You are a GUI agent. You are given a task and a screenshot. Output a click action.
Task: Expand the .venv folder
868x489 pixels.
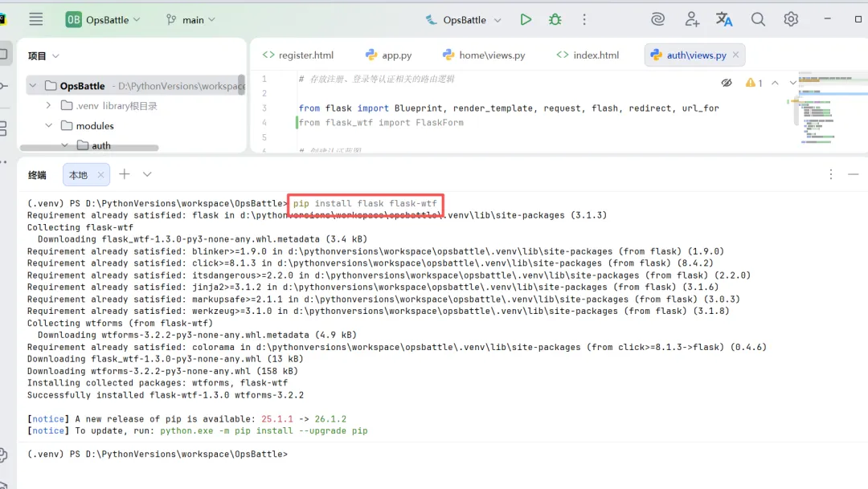[49, 105]
